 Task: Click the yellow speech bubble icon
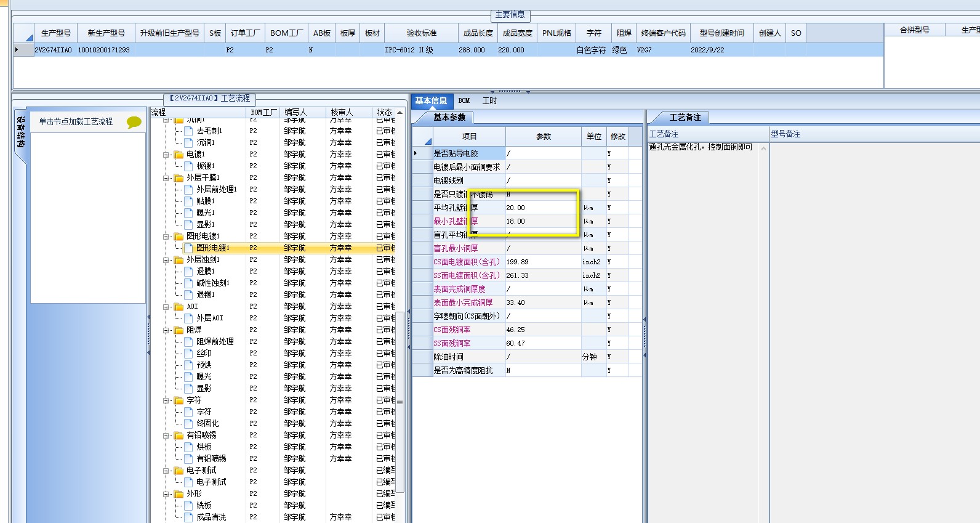click(x=134, y=122)
